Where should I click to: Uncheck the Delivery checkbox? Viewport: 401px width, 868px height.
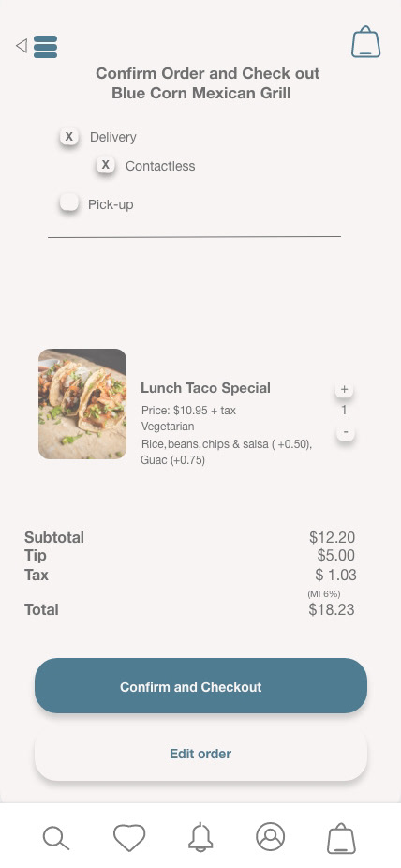[x=68, y=136]
